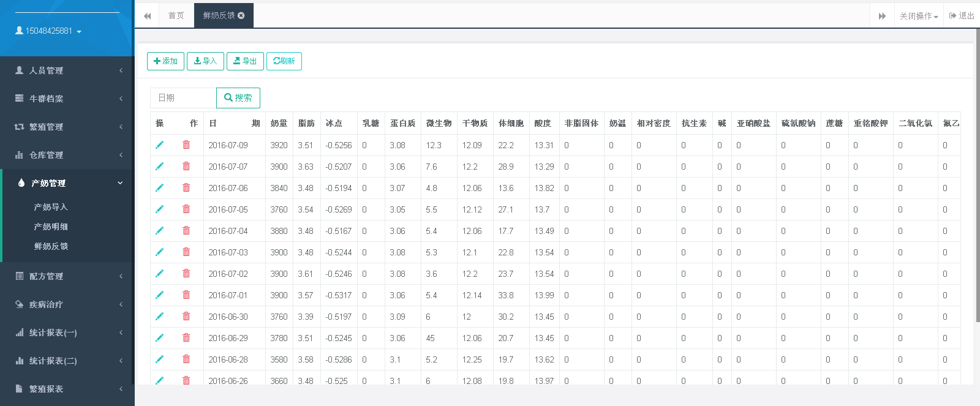Edit the 2016-07-04 row with pencil icon
Image resolution: width=980 pixels, height=406 pixels.
tap(159, 231)
